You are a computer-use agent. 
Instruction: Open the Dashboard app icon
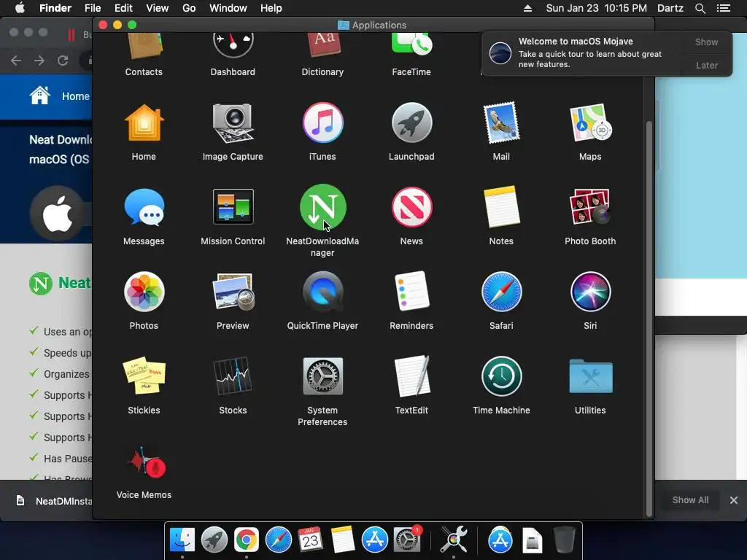(x=233, y=46)
